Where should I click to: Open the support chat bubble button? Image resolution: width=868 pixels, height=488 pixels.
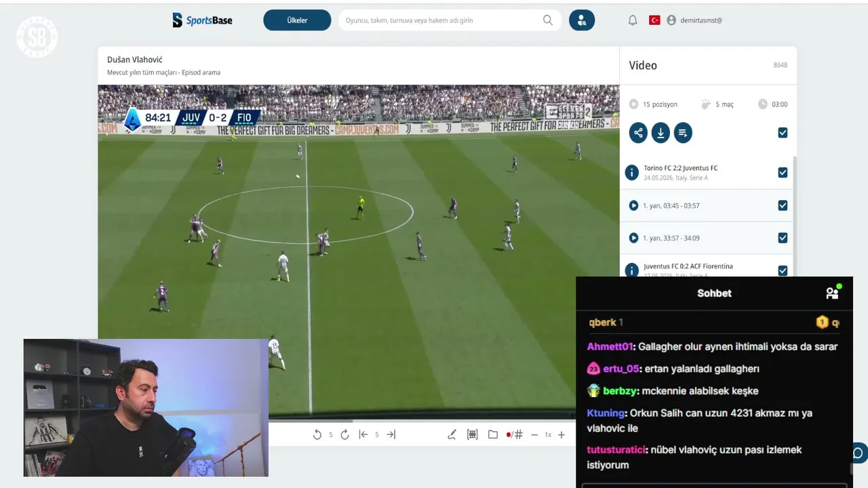[x=857, y=453]
